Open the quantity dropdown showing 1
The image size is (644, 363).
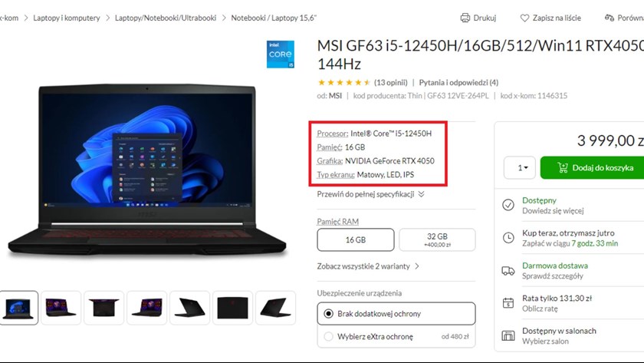tap(520, 168)
